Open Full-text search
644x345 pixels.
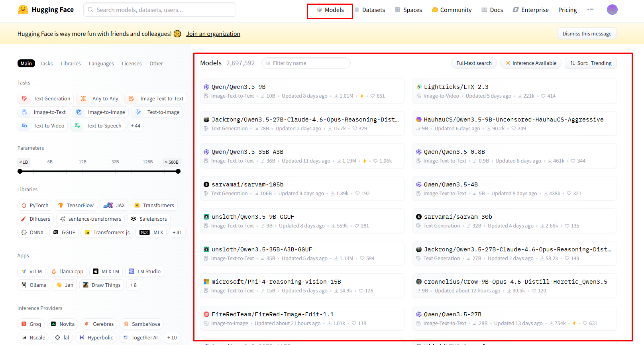474,63
